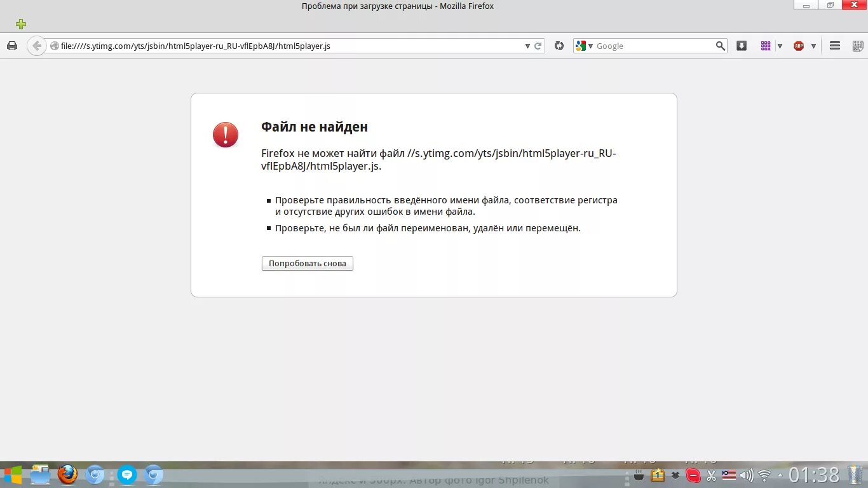The height and width of the screenshot is (488, 868).
Task: Click the address bar URL field
Action: (x=291, y=46)
